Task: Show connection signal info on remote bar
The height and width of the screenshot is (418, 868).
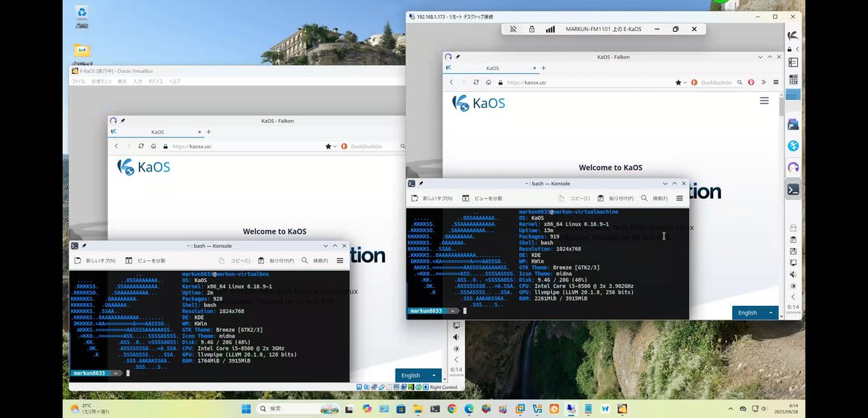Action: (550, 29)
